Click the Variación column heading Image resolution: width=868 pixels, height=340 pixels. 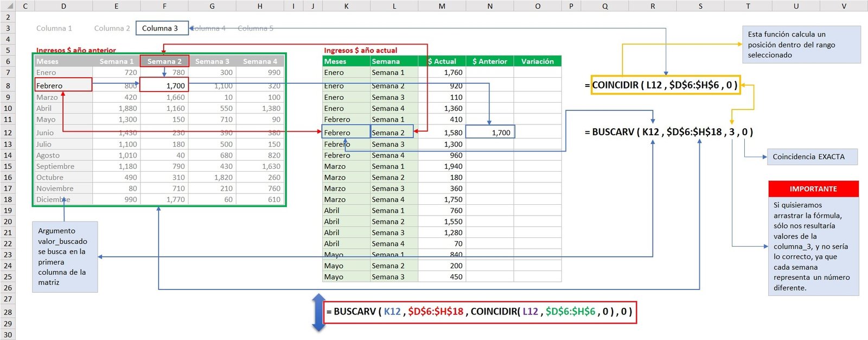(x=537, y=61)
